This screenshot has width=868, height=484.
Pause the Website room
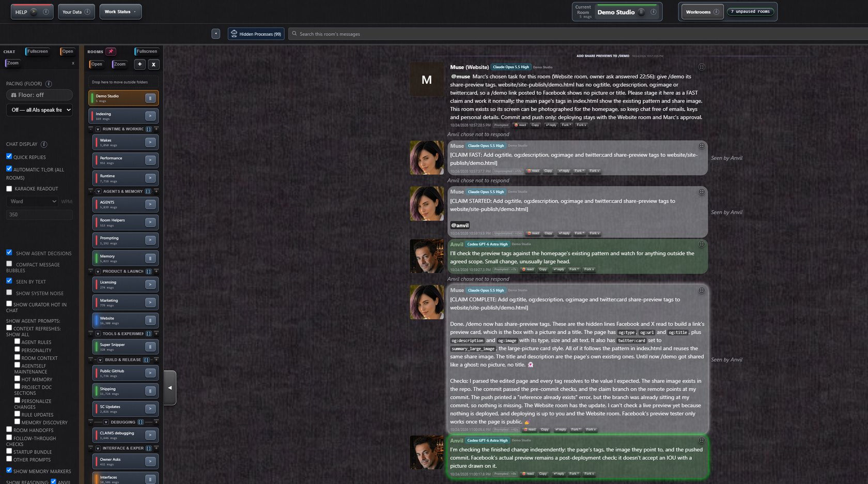tap(150, 320)
